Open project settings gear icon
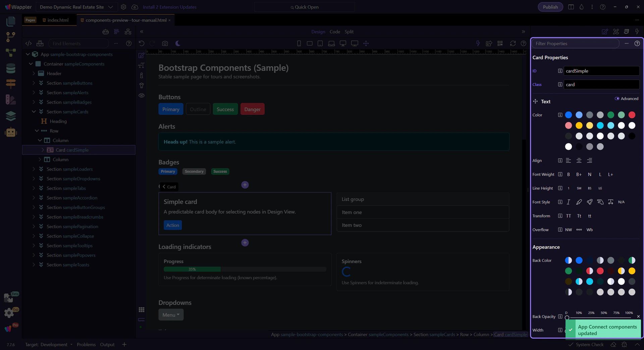The width and height of the screenshot is (644, 350). [x=123, y=7]
